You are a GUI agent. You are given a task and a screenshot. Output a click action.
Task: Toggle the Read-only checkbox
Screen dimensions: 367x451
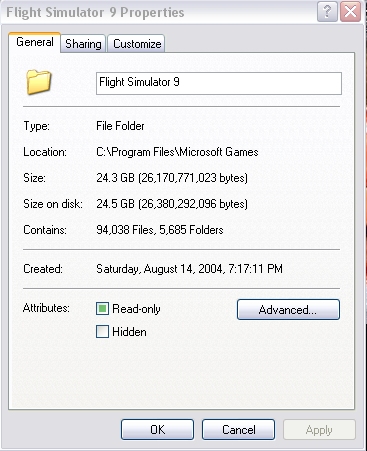(x=102, y=309)
